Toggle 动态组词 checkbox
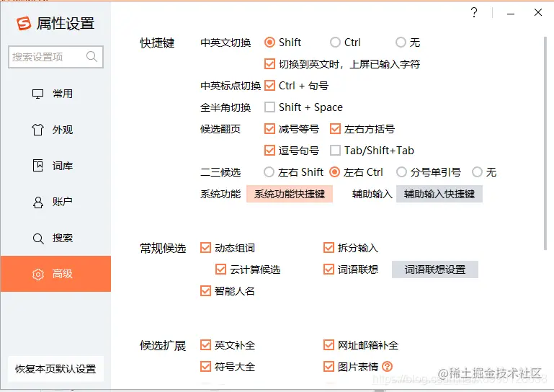The width and height of the screenshot is (554, 392). click(205, 248)
